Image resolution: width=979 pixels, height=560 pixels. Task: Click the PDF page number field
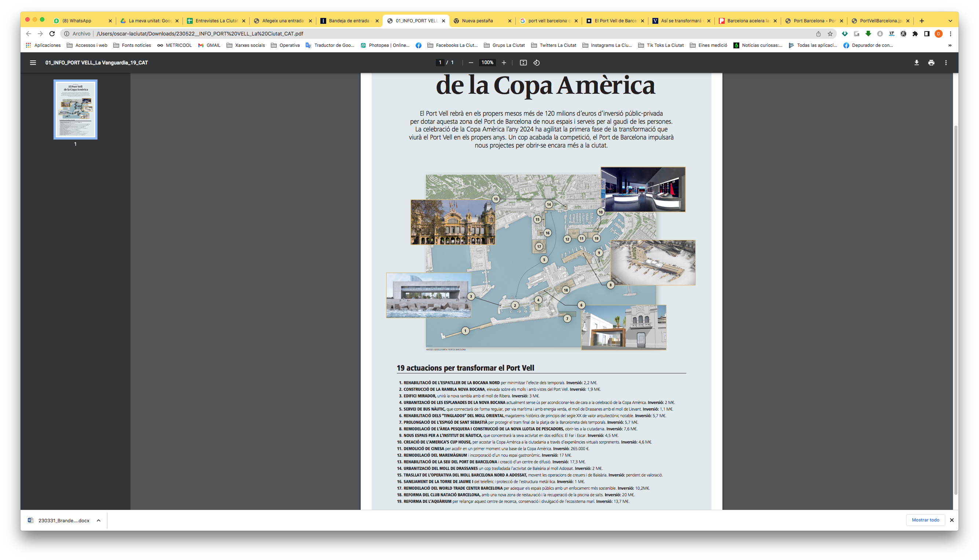pos(440,63)
